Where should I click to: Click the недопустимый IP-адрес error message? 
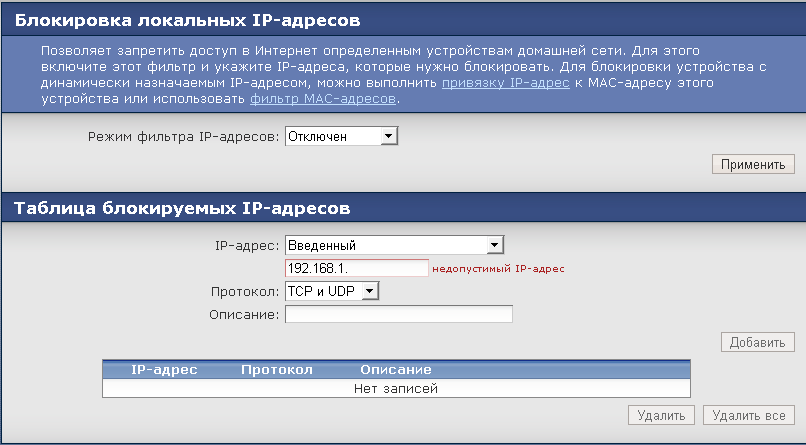click(x=498, y=268)
